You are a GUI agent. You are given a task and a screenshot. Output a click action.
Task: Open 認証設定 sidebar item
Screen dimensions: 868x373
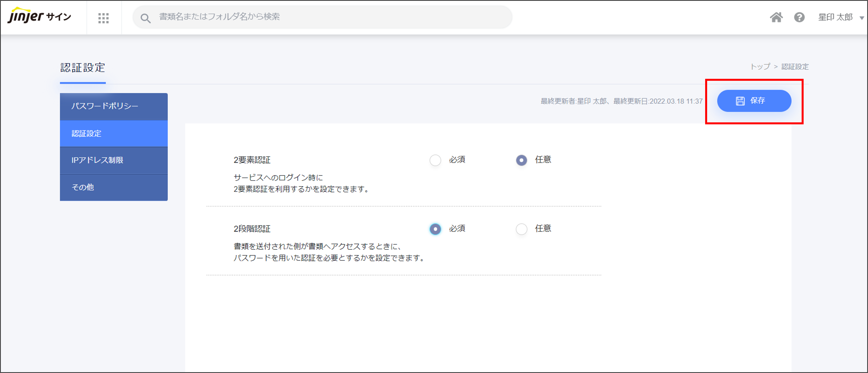tap(114, 134)
